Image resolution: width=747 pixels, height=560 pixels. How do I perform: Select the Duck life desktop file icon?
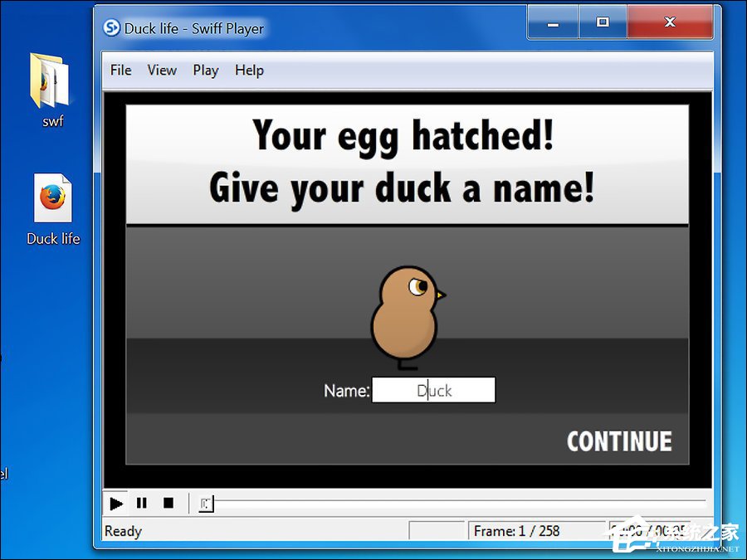[53, 201]
